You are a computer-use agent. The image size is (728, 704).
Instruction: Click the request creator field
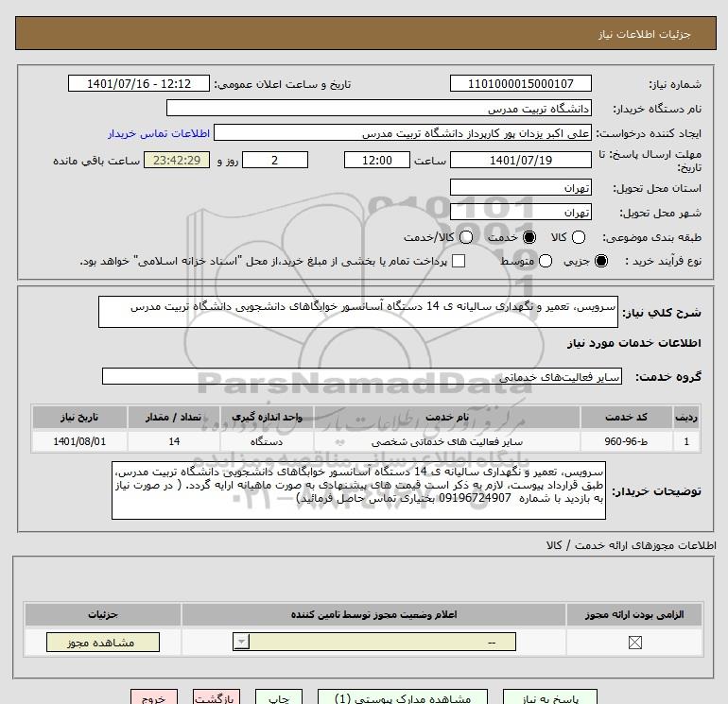pos(403,133)
